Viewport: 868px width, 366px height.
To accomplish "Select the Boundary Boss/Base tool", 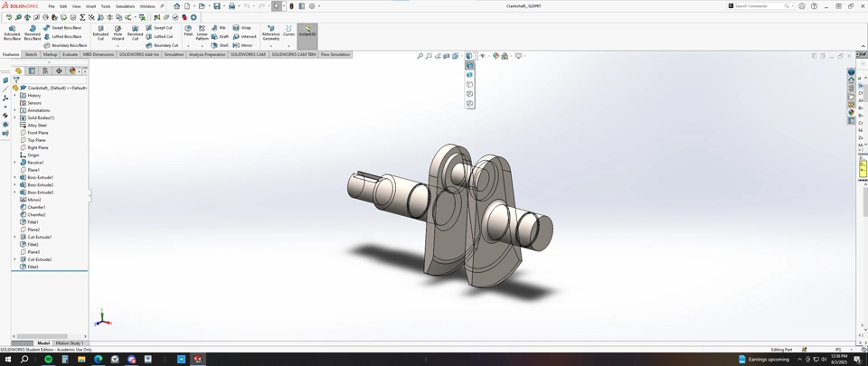I will (65, 45).
